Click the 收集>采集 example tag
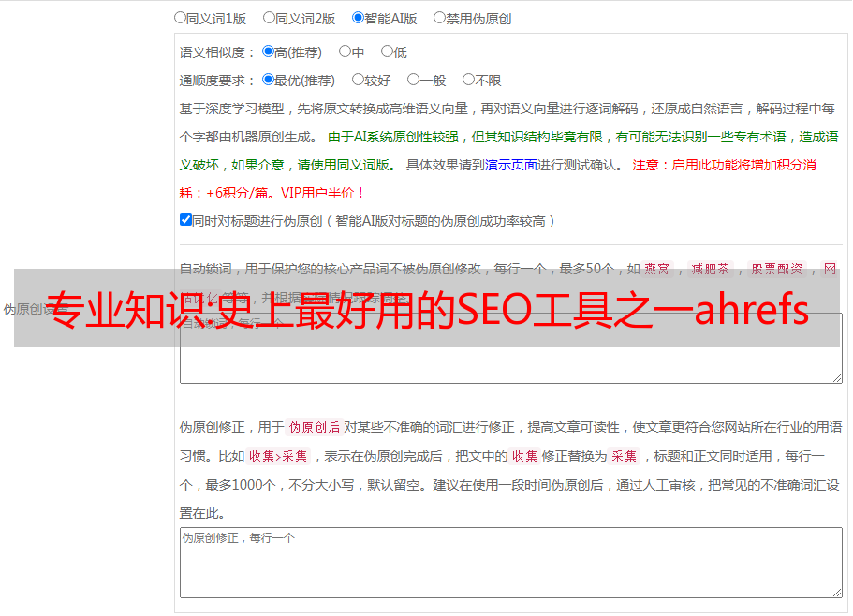Viewport: 853px width, 616px height. click(x=278, y=456)
